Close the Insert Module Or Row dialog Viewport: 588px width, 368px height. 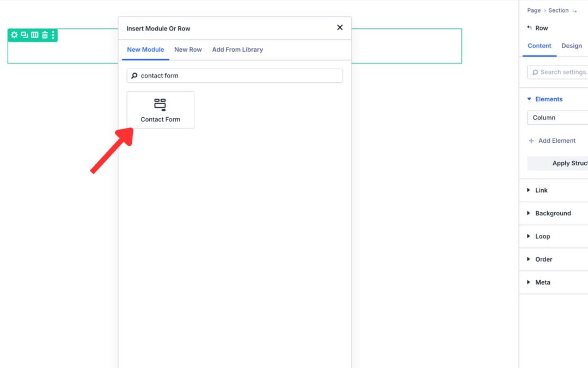coord(340,27)
